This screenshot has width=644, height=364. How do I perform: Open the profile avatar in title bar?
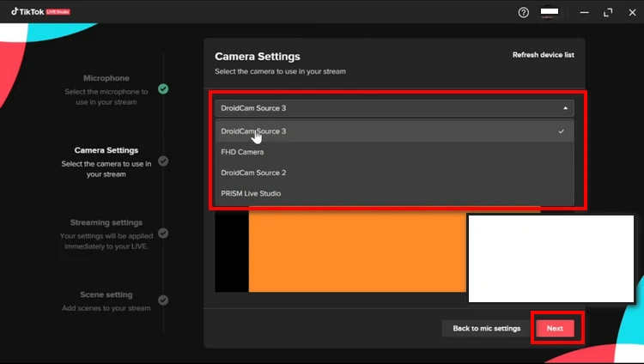[x=550, y=12]
